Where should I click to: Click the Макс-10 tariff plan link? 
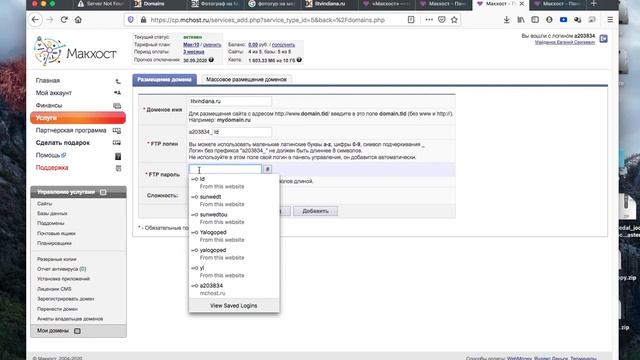click(191, 44)
